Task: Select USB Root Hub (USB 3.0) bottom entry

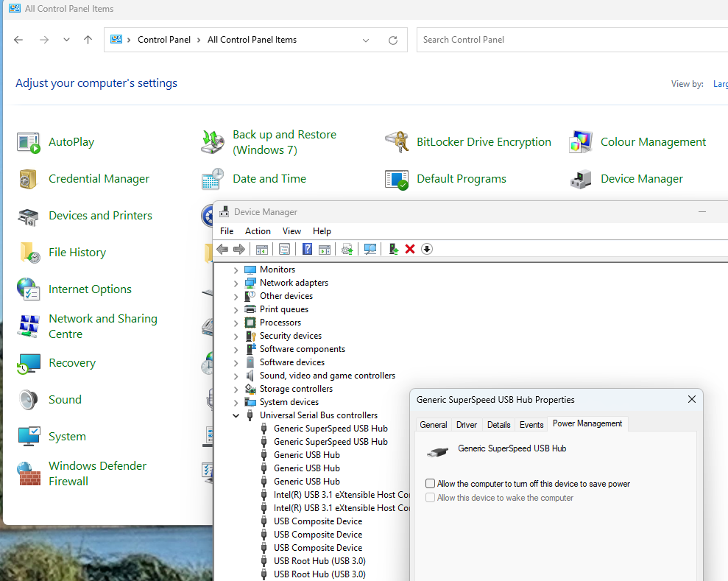Action: click(319, 574)
